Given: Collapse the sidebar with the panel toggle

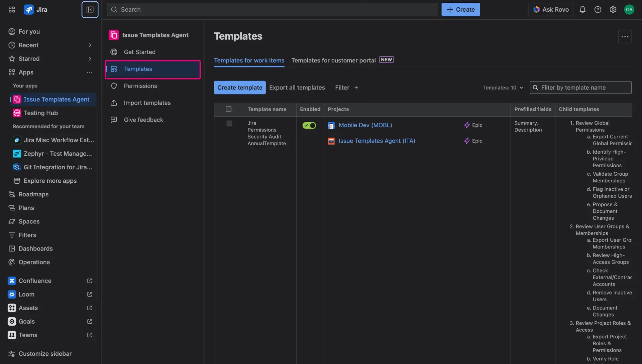Looking at the screenshot, I should pyautogui.click(x=90, y=9).
